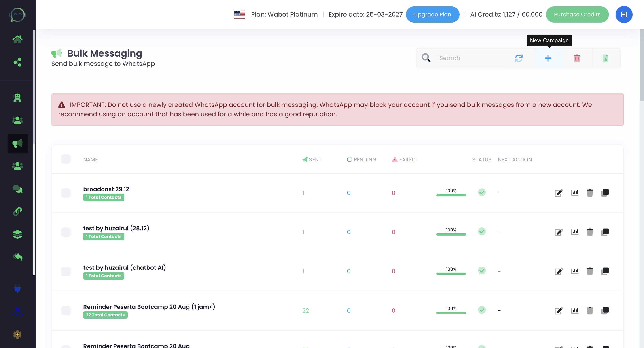
Task: Edit the broadcast 29.12 campaign
Action: 559,193
